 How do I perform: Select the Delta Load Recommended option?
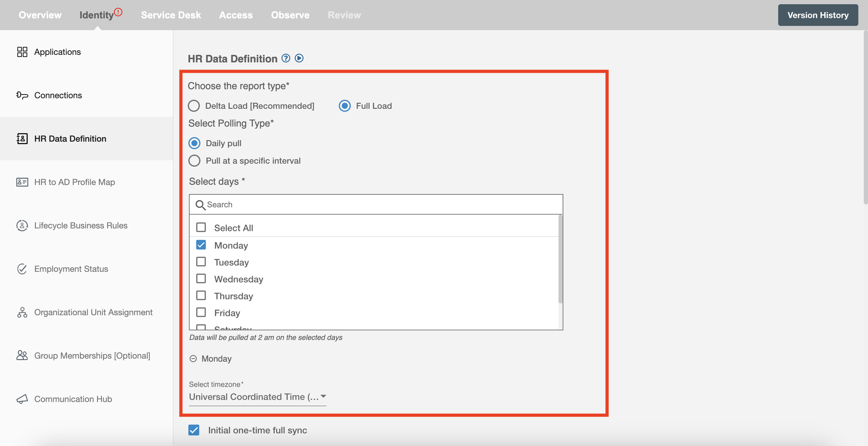click(x=194, y=105)
